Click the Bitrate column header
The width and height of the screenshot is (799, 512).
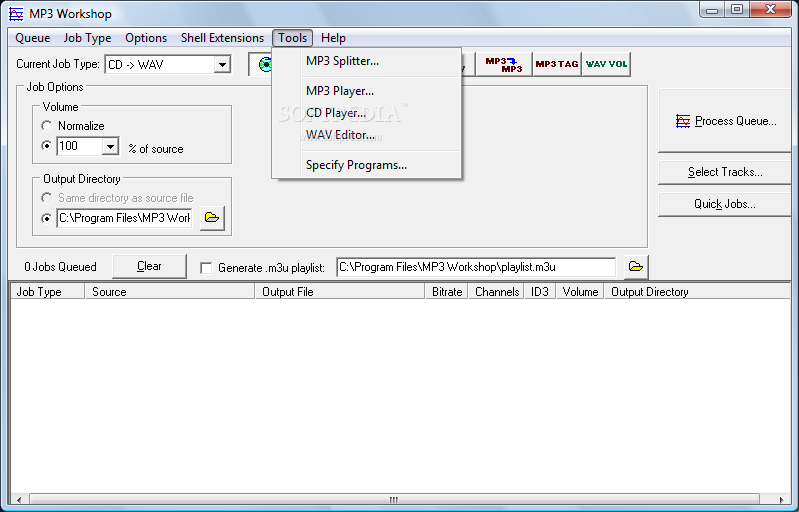pos(447,292)
